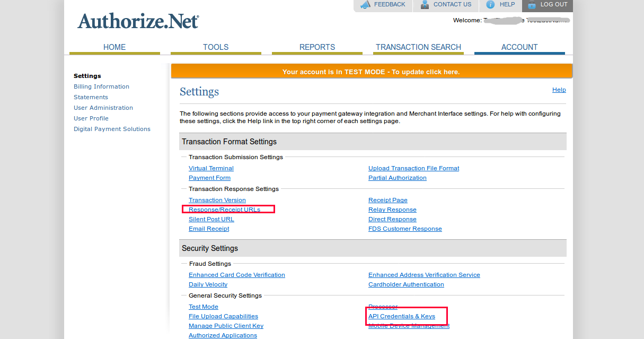The image size is (644, 339).
Task: Click the Processor link
Action: click(383, 307)
